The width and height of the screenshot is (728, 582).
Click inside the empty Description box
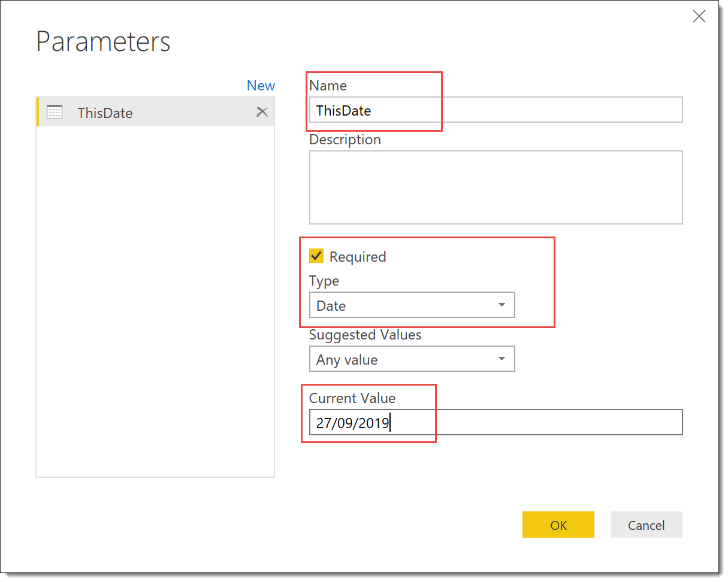pyautogui.click(x=495, y=187)
